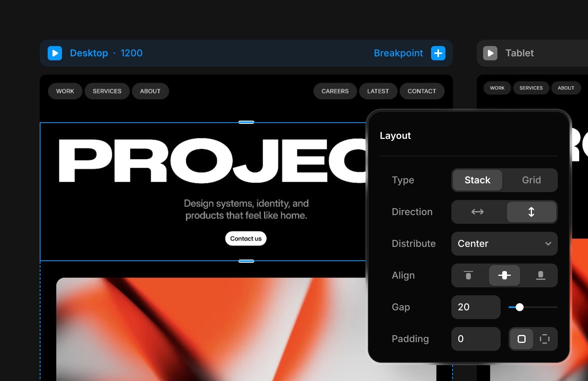Click the individual per-side padding icon
This screenshot has height=381, width=588.
[x=545, y=339]
